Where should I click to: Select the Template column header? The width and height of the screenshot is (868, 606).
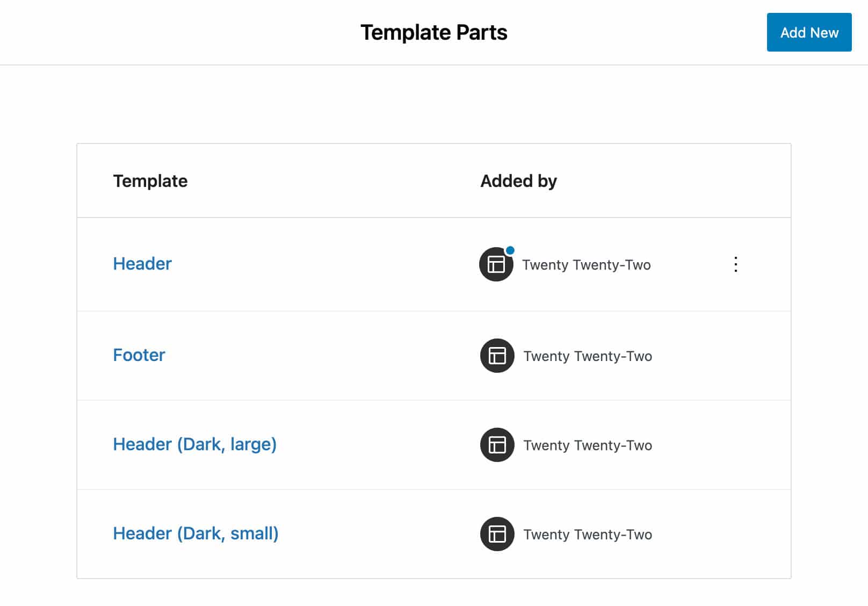(x=150, y=181)
